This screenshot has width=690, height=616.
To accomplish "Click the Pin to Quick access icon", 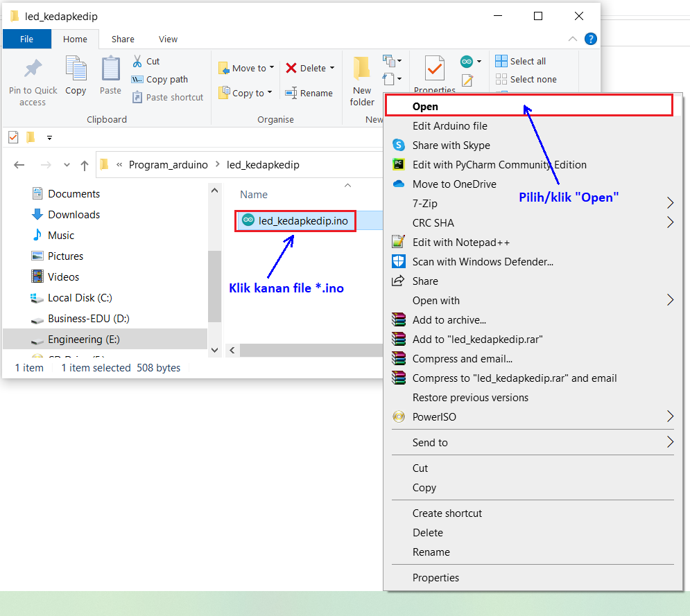I will [x=33, y=69].
